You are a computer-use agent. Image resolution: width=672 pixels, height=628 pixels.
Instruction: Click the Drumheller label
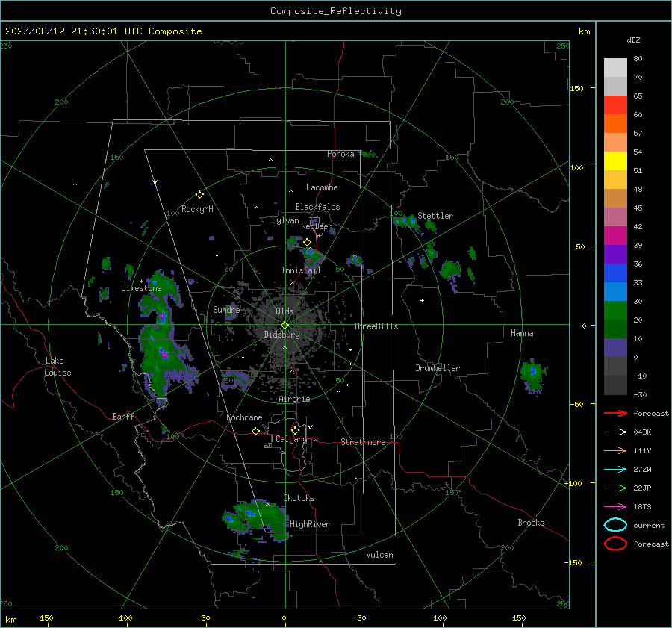click(x=438, y=368)
